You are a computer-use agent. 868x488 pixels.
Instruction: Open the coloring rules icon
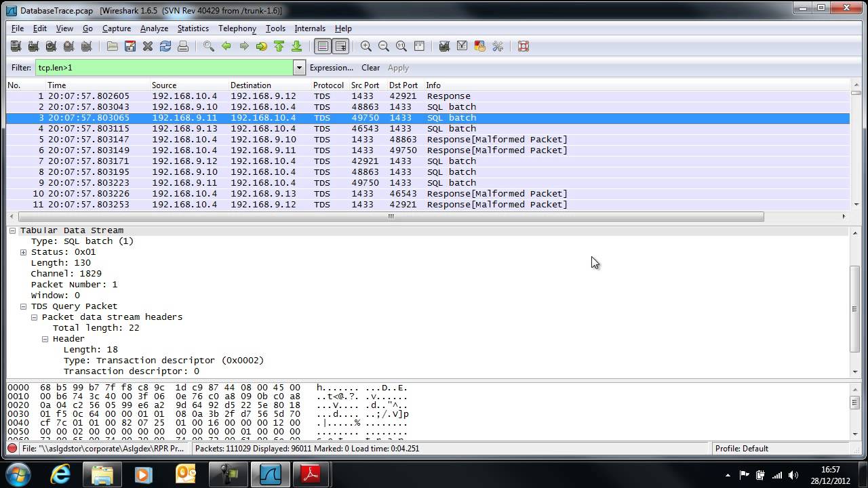(480, 46)
